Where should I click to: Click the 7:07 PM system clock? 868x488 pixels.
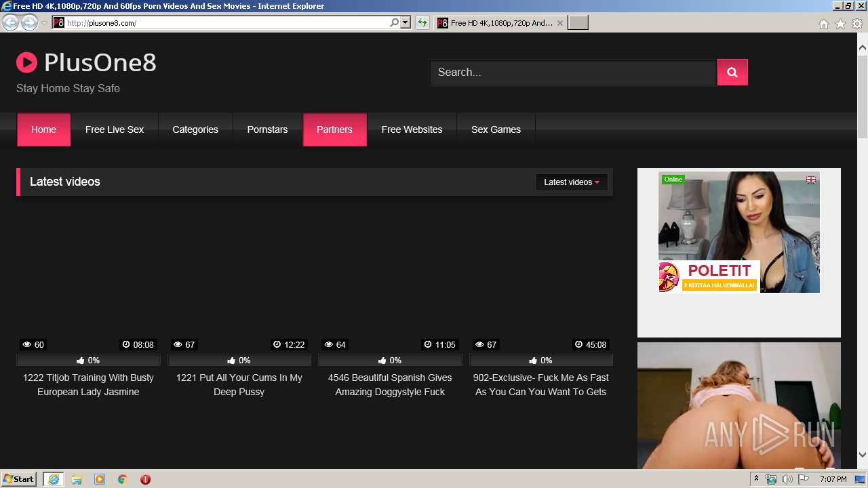click(833, 479)
